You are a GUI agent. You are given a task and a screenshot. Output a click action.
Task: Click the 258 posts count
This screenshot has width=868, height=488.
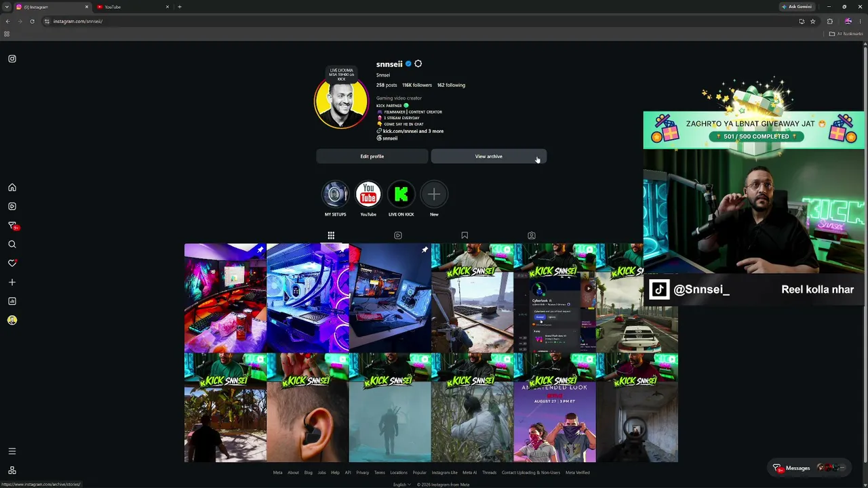387,85
